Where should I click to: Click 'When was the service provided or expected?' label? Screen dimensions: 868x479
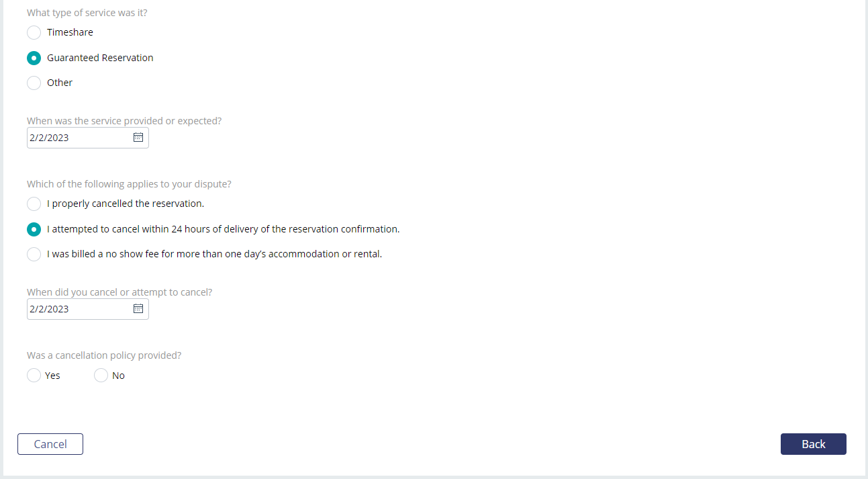pyautogui.click(x=124, y=121)
